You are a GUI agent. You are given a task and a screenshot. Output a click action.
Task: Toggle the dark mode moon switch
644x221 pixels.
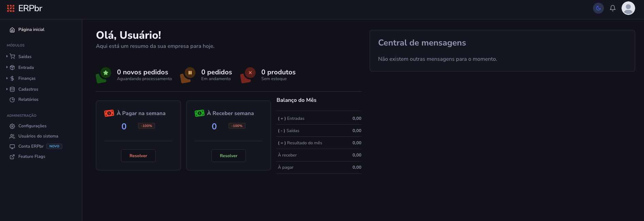[598, 8]
